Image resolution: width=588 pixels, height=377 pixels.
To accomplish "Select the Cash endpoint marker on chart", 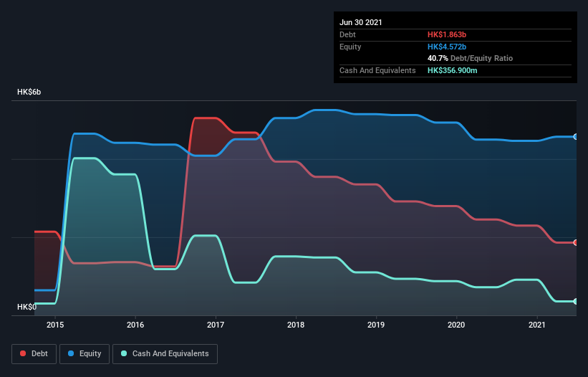I will (576, 301).
